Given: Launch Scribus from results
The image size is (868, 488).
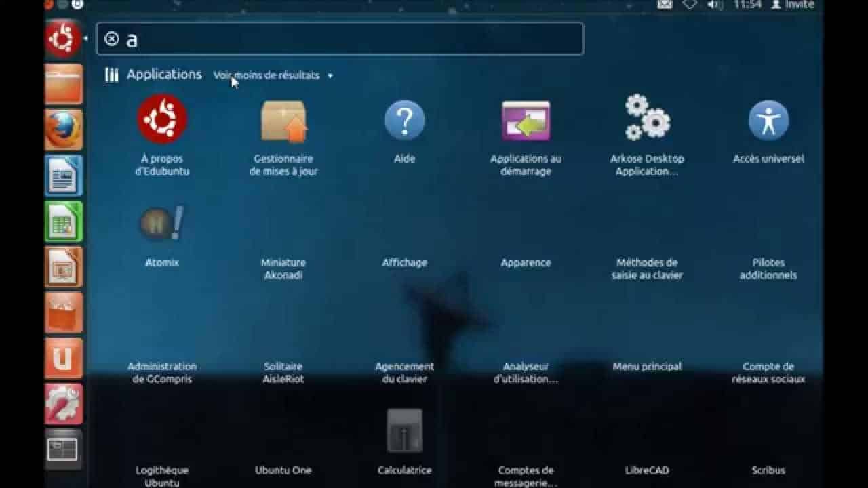Looking at the screenshot, I should 768,470.
